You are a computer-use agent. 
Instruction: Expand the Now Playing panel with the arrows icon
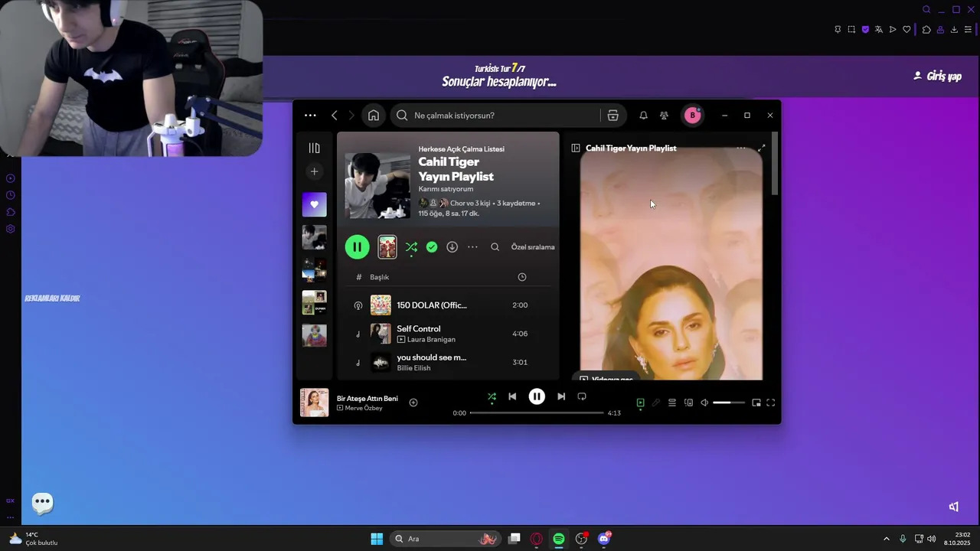(x=761, y=148)
